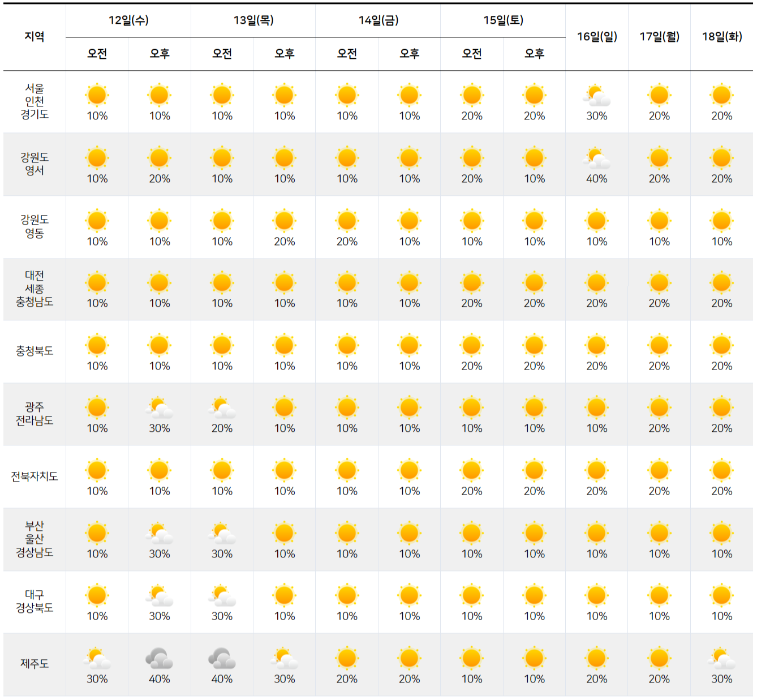
Task: Click 강원도 영서 partly cloudy icon on 16일(일)
Action: [596, 158]
